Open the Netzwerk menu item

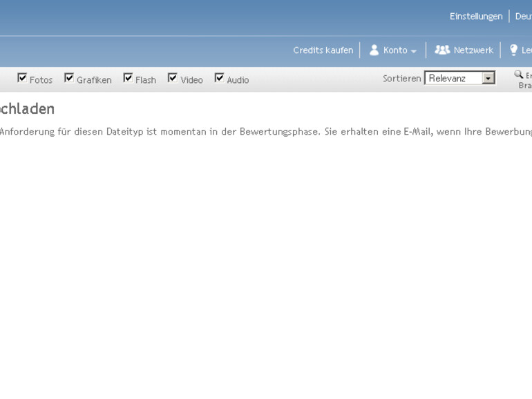[473, 50]
